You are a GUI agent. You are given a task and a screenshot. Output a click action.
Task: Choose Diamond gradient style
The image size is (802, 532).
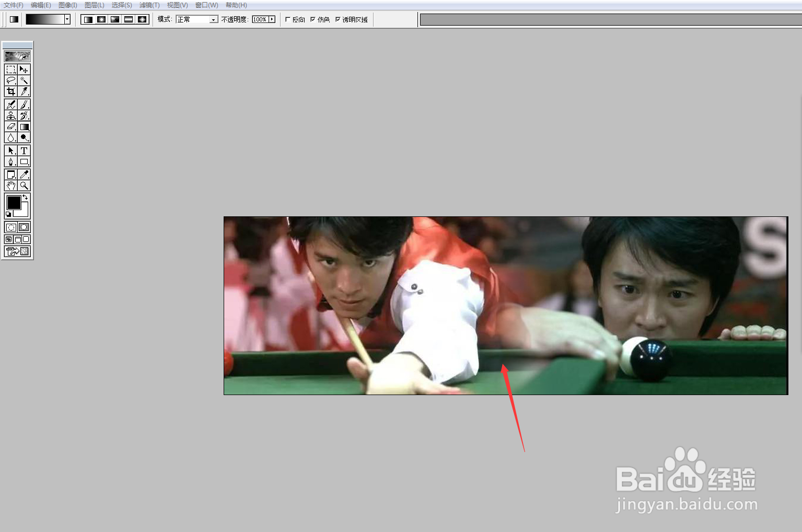coord(142,19)
